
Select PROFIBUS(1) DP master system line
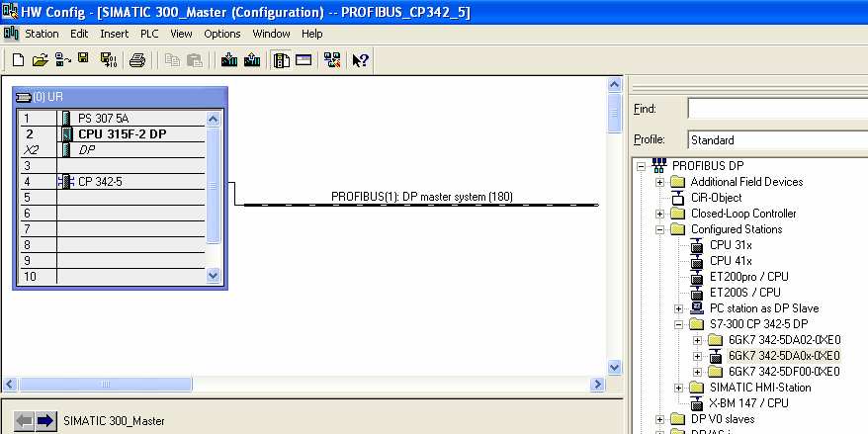pos(421,205)
